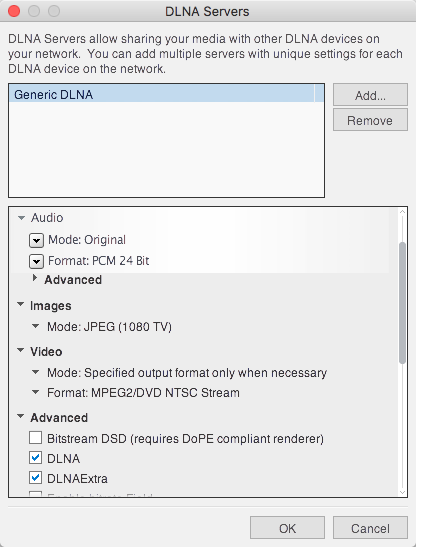Screen dimensions: 437x547
Task: Click the scrollbar down arrow
Action: [x=402, y=492]
